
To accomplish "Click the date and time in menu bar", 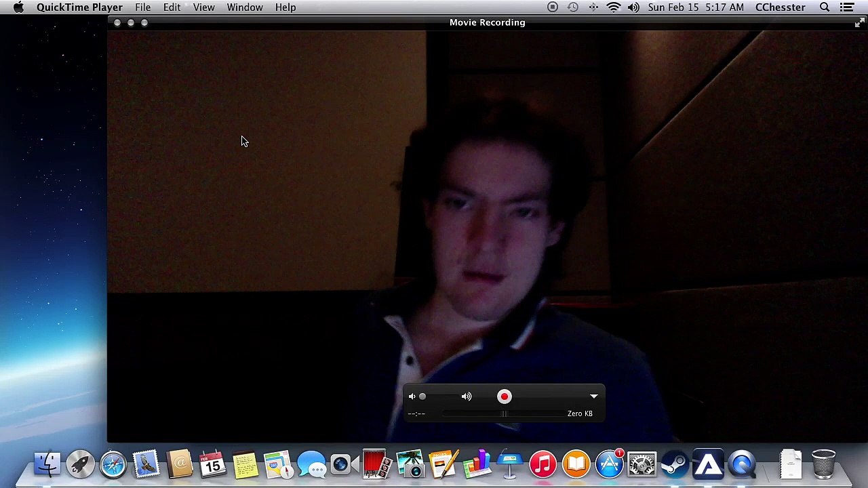I will pos(696,7).
